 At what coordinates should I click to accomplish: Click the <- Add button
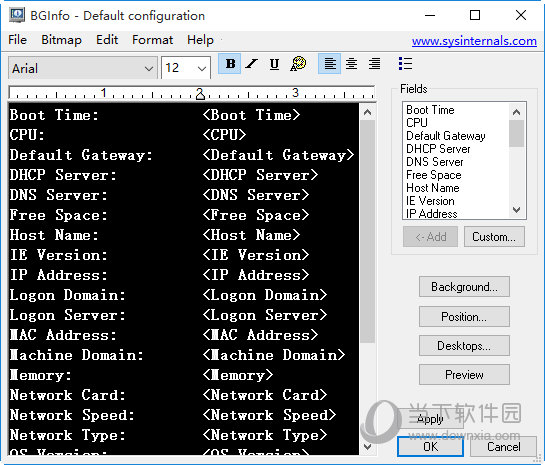430,237
